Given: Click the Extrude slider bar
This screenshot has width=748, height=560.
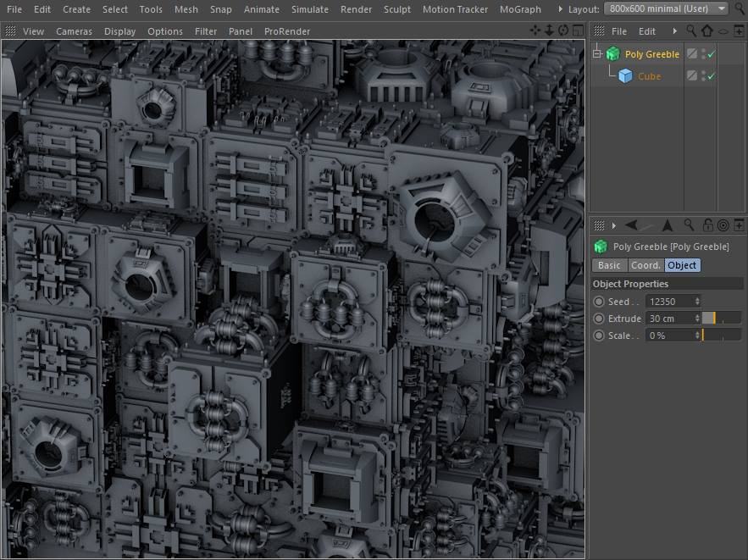Looking at the screenshot, I should [722, 319].
